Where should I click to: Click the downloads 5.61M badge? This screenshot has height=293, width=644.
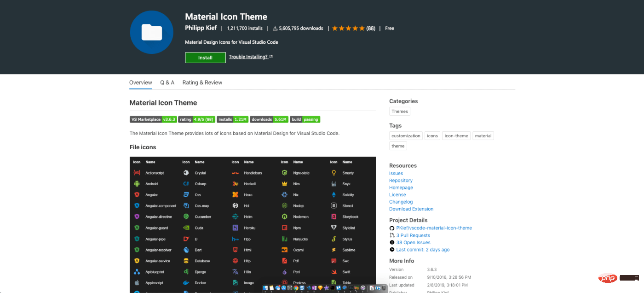coord(269,119)
